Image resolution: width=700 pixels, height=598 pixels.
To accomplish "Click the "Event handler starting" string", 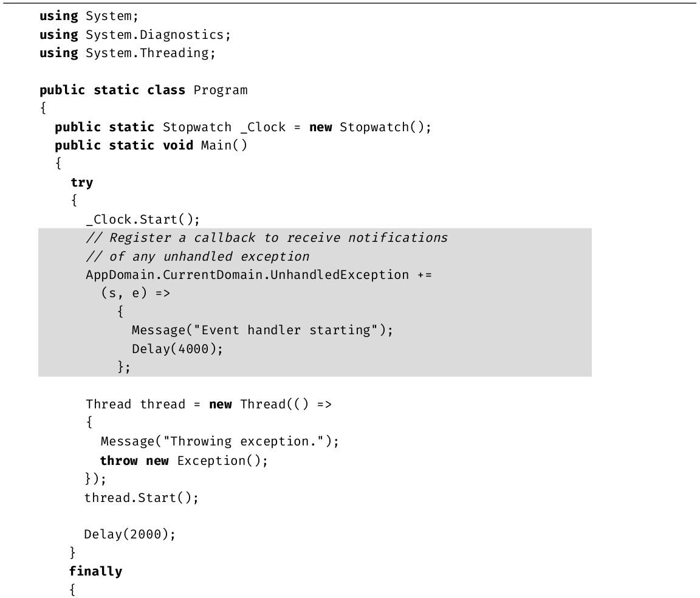I will (x=286, y=330).
